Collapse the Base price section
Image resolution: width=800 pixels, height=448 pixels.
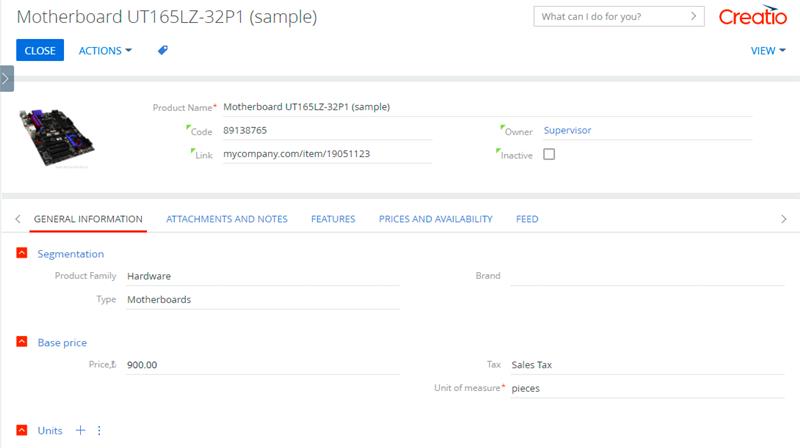click(x=21, y=342)
